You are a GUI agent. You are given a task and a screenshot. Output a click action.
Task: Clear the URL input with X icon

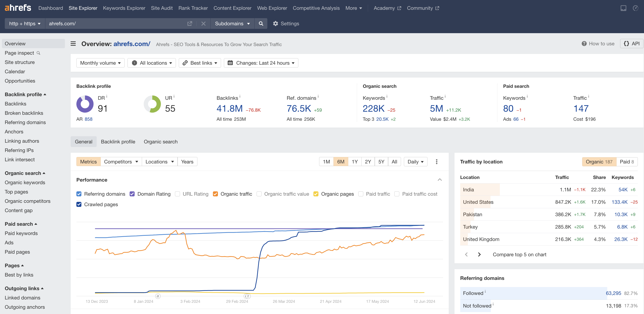click(x=204, y=23)
